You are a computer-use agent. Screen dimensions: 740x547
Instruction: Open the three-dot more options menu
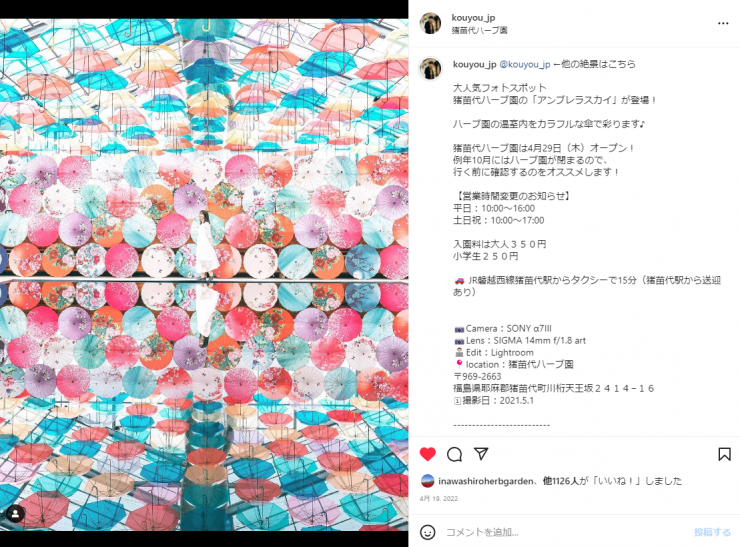pyautogui.click(x=723, y=23)
